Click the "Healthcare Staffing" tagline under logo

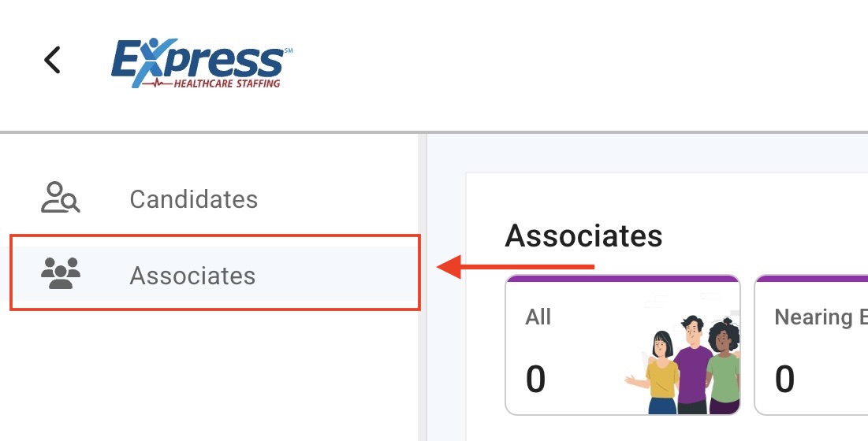[226, 83]
